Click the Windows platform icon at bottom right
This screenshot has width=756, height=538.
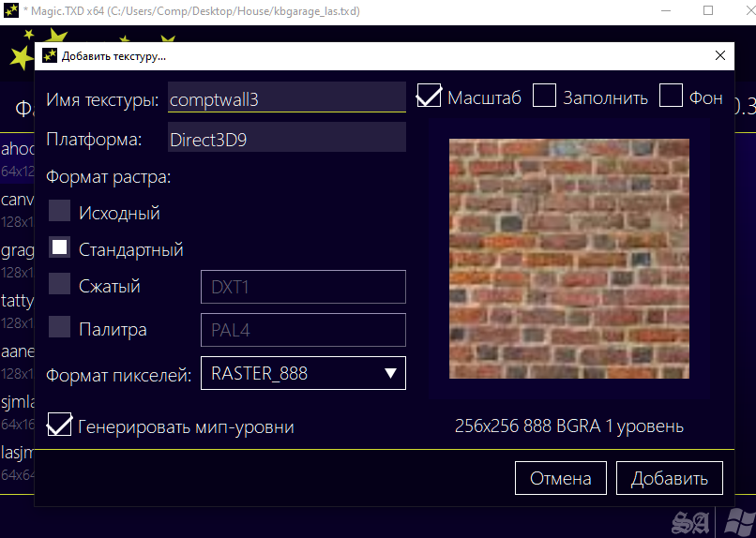(734, 521)
